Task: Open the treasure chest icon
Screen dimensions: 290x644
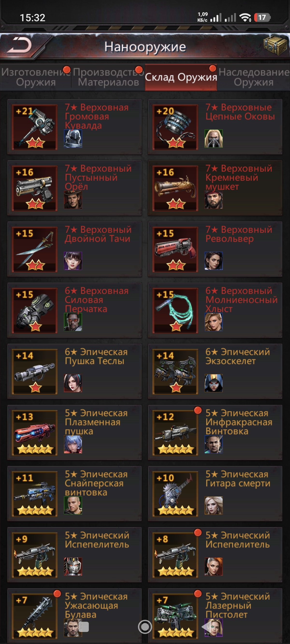Action: coord(275,45)
